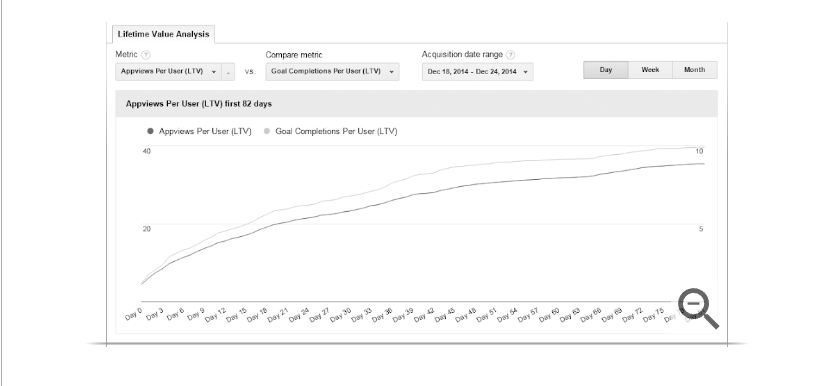Switch granularity to Month

point(695,70)
